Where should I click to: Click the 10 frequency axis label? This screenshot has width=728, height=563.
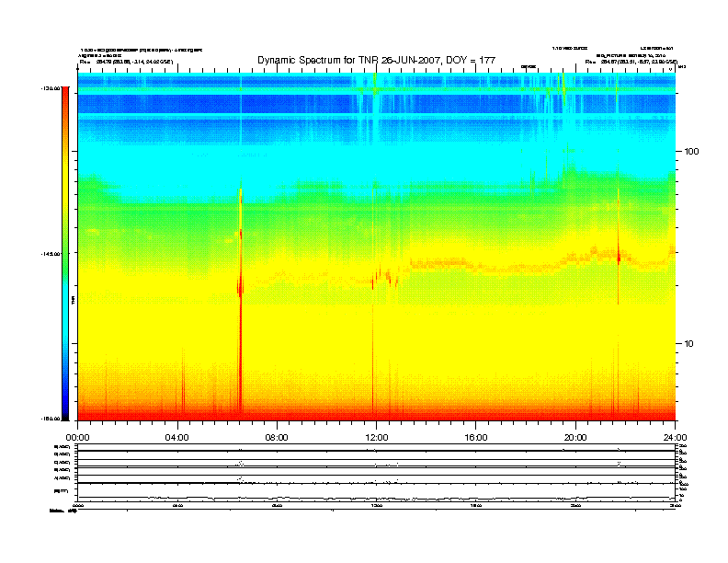688,344
